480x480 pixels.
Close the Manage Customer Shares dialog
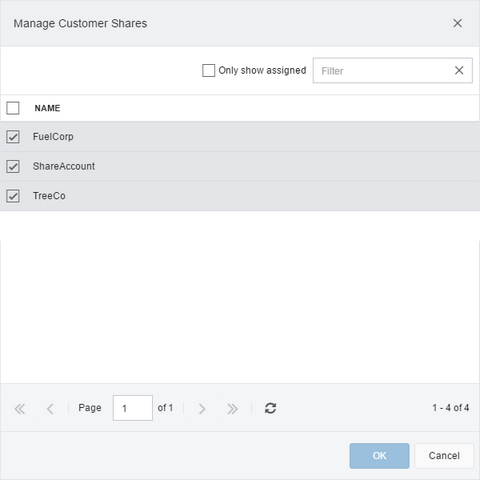457,23
